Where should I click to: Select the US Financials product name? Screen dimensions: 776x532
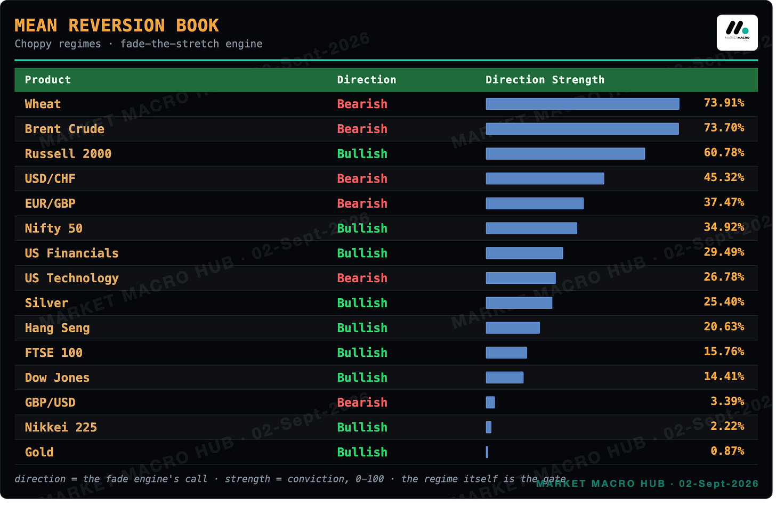[x=72, y=253]
